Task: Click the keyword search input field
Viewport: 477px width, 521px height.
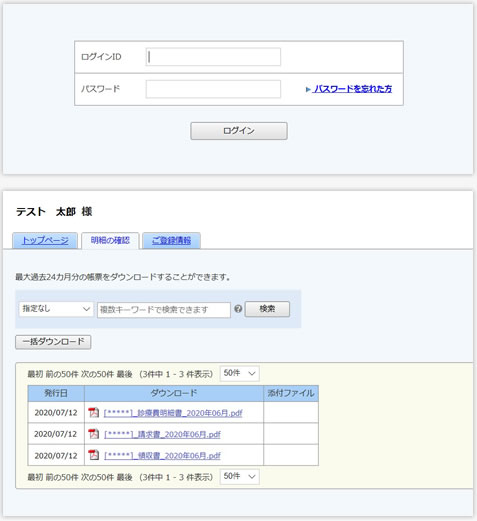Action: tap(164, 310)
